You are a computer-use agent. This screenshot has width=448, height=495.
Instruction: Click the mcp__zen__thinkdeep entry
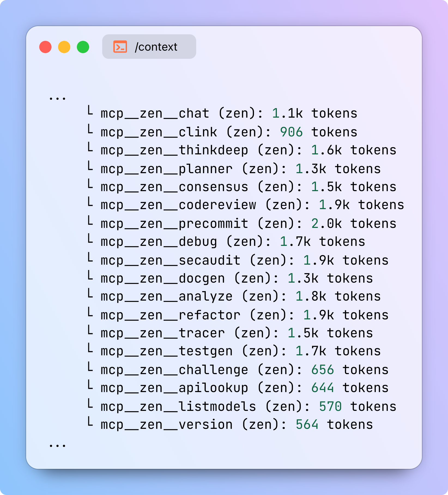pos(174,150)
